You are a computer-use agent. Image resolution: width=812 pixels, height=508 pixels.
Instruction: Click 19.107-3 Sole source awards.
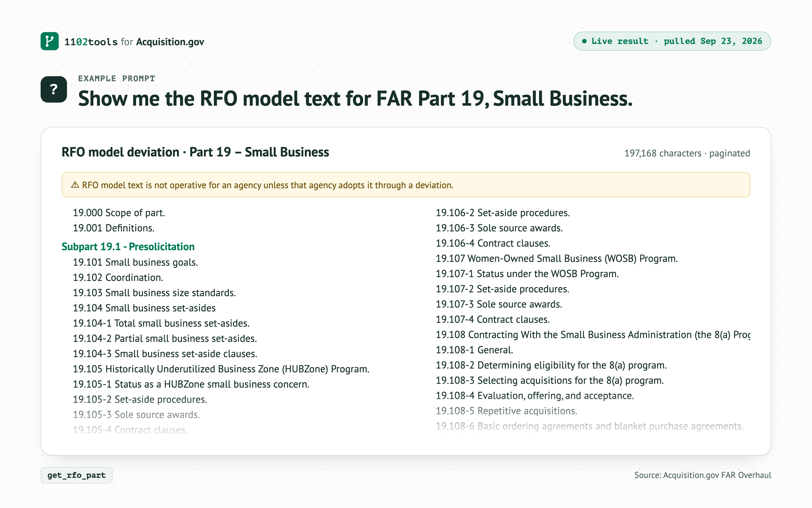[499, 304]
